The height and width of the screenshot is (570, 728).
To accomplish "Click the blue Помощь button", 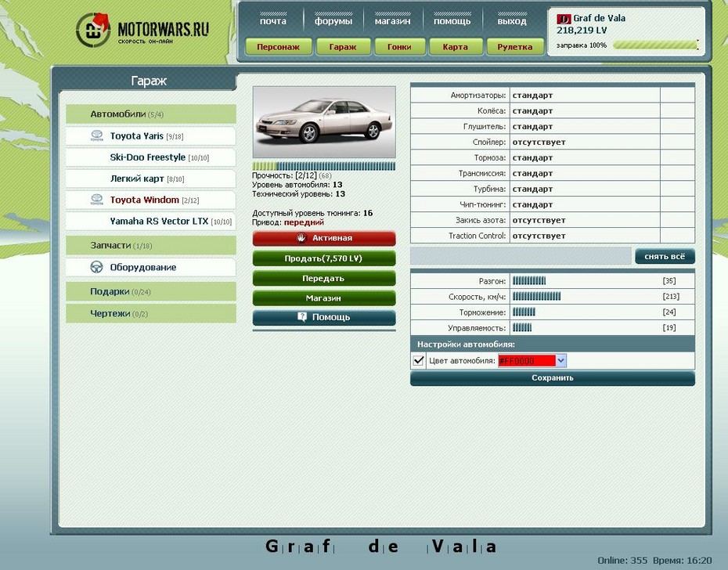I will (x=324, y=317).
